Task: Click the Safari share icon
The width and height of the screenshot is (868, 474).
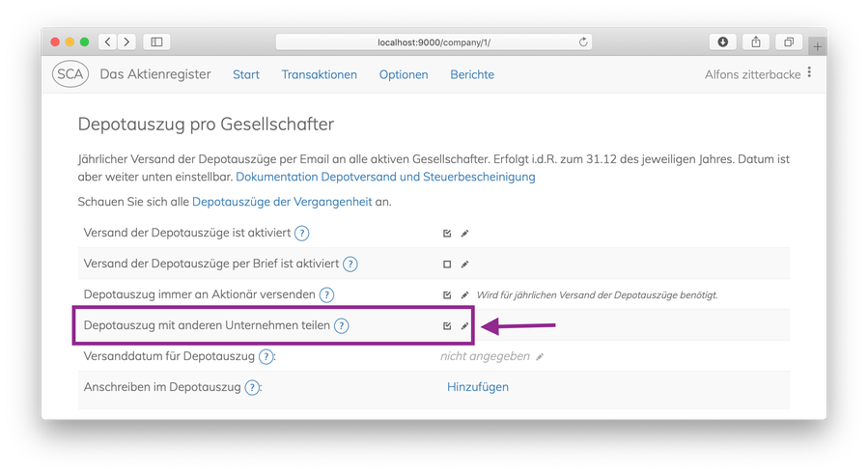Action: 756,42
